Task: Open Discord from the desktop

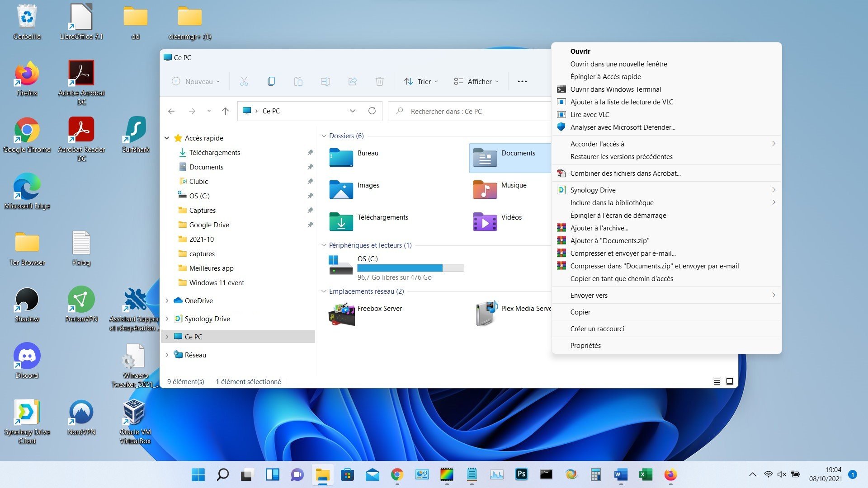Action: (x=27, y=357)
